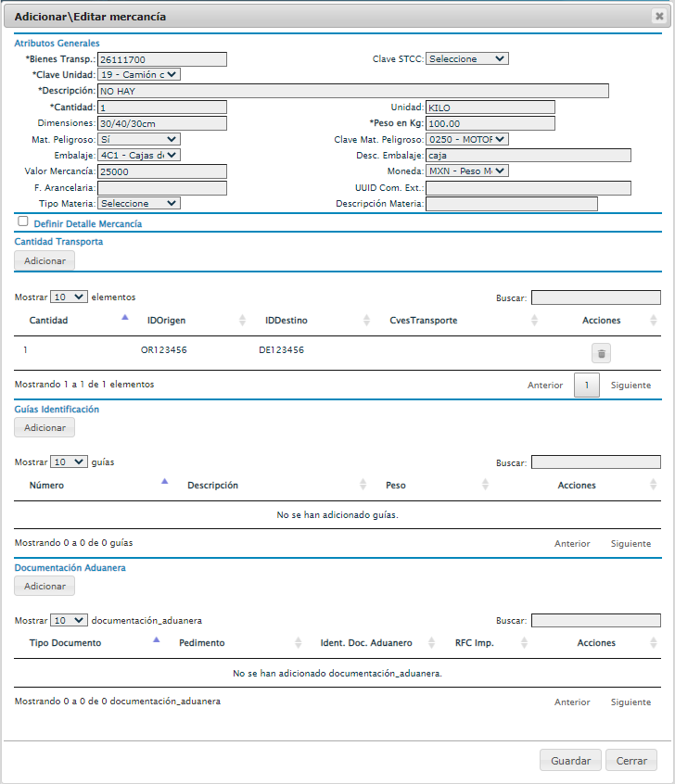The image size is (675, 784).
Task: Click the Valor Mercancía field
Action: (162, 171)
